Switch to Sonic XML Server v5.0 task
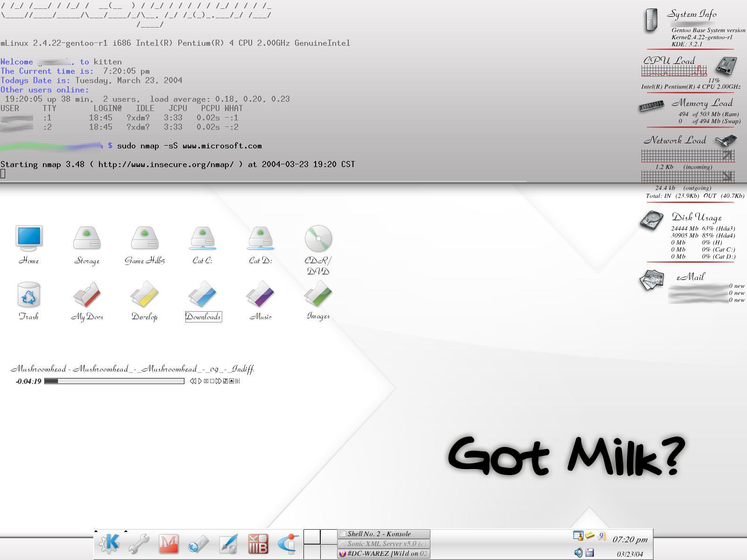Image resolution: width=747 pixels, height=560 pixels. [384, 544]
